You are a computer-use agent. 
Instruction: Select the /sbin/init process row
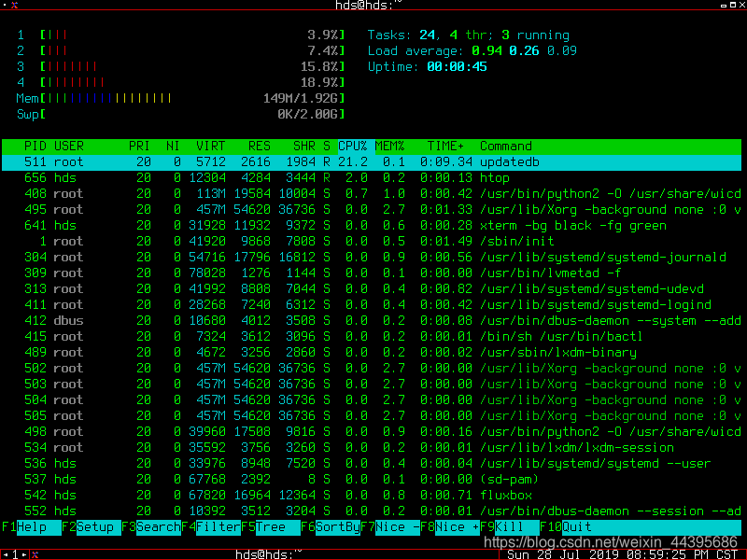pyautogui.click(x=372, y=242)
